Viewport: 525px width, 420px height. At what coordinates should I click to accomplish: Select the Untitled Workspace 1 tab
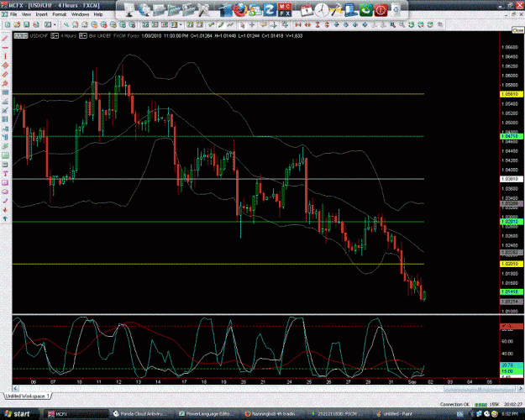pyautogui.click(x=28, y=396)
